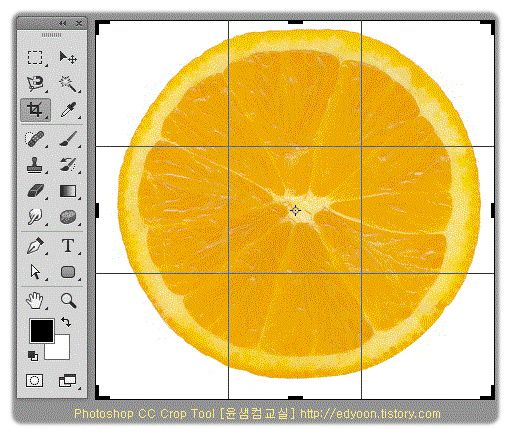Image resolution: width=512 pixels, height=436 pixels.
Task: Pick the Dodge tool
Action: pos(35,217)
